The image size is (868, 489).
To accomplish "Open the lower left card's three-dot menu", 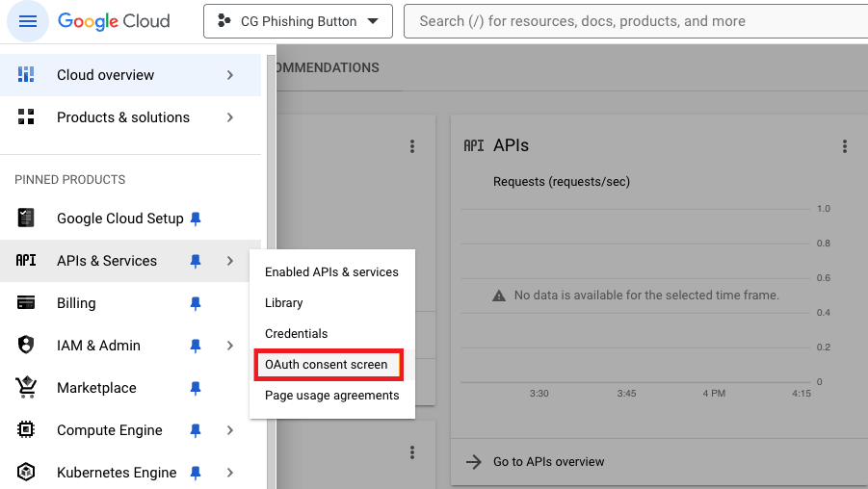I will click(x=412, y=452).
